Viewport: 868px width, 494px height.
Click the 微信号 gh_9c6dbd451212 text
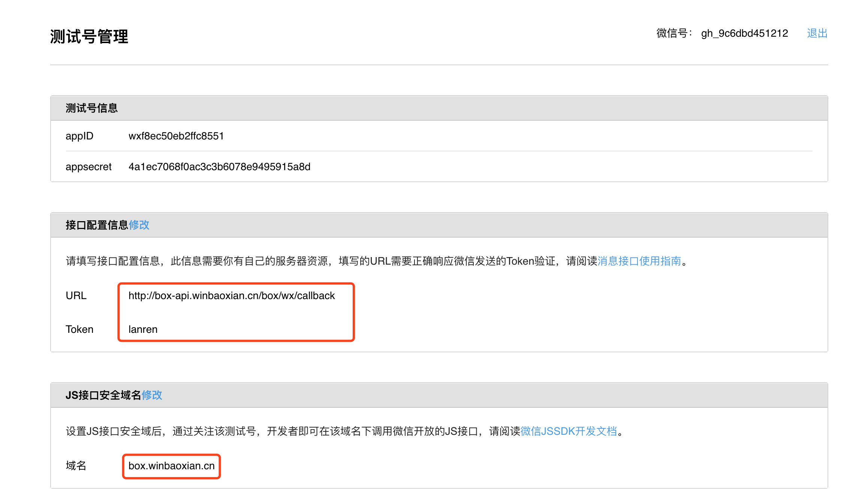[x=744, y=33]
